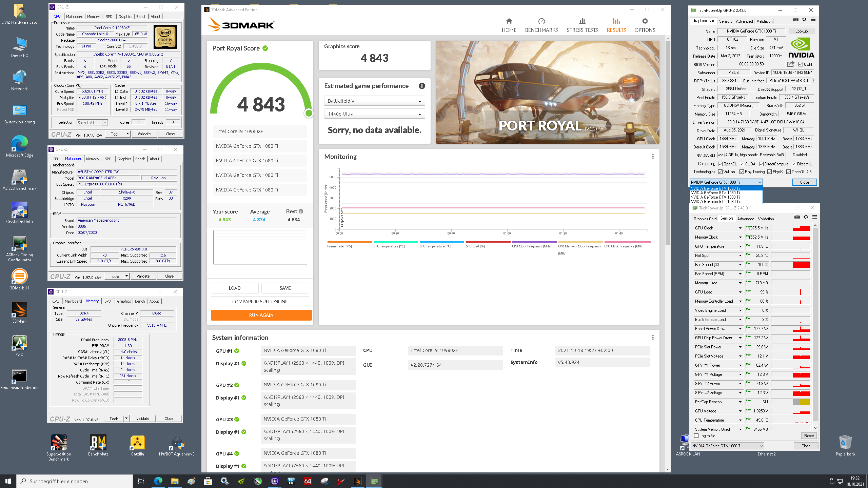
Task: Click info icon beside Estimated game performance
Action: coord(422,86)
